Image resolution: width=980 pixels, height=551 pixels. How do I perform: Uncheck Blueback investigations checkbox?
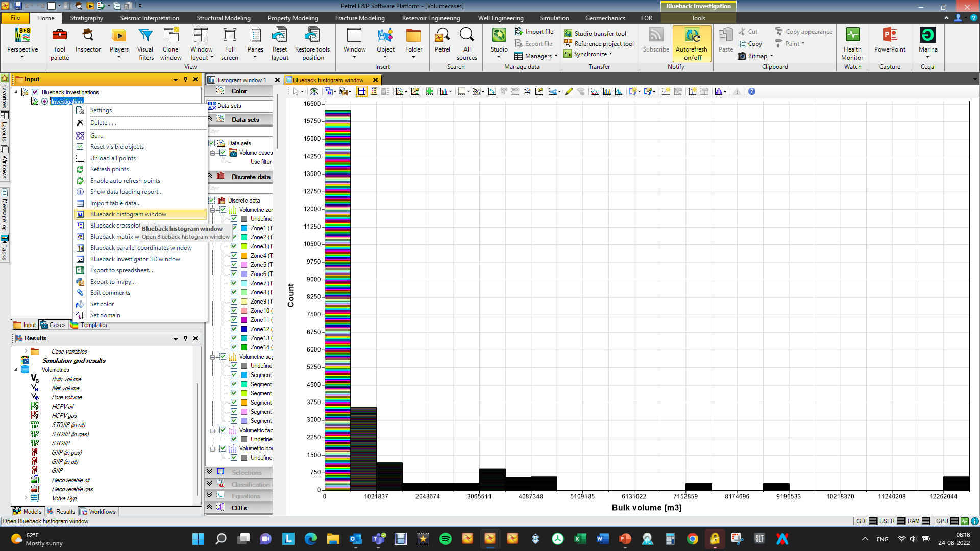point(35,92)
